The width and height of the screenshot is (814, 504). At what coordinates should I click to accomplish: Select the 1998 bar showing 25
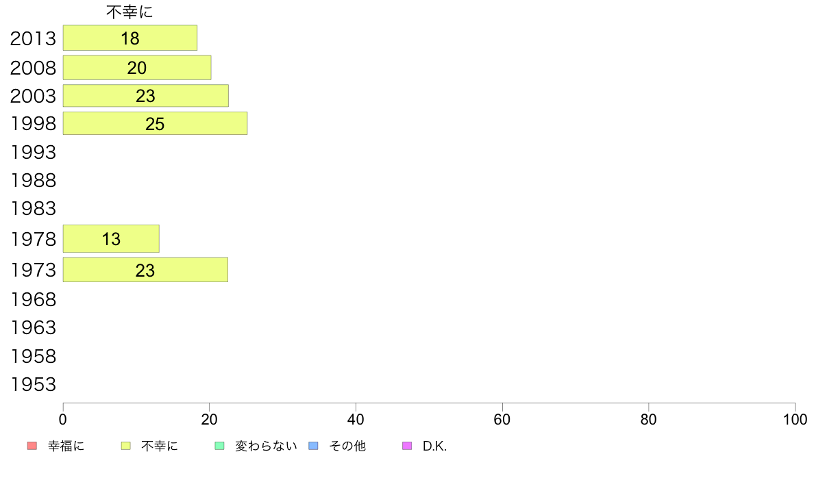(156, 123)
